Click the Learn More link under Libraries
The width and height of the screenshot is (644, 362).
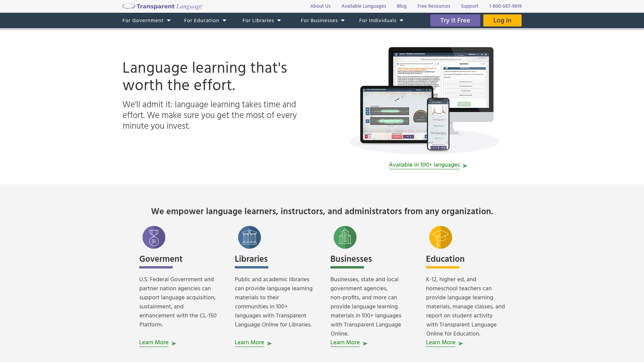(249, 343)
